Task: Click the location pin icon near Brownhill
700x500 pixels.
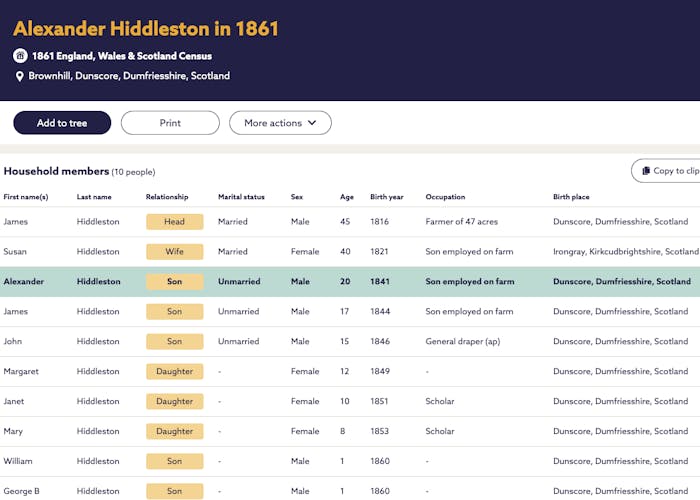Action: tap(20, 76)
